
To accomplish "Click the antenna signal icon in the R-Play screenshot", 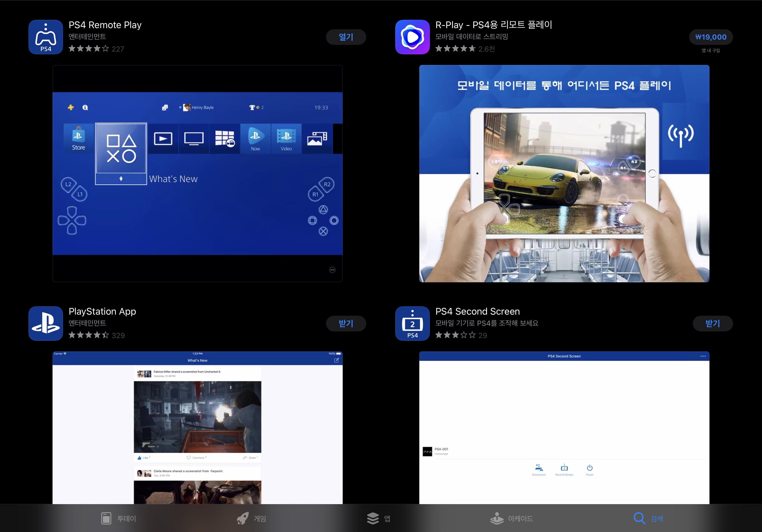I will coord(681,136).
